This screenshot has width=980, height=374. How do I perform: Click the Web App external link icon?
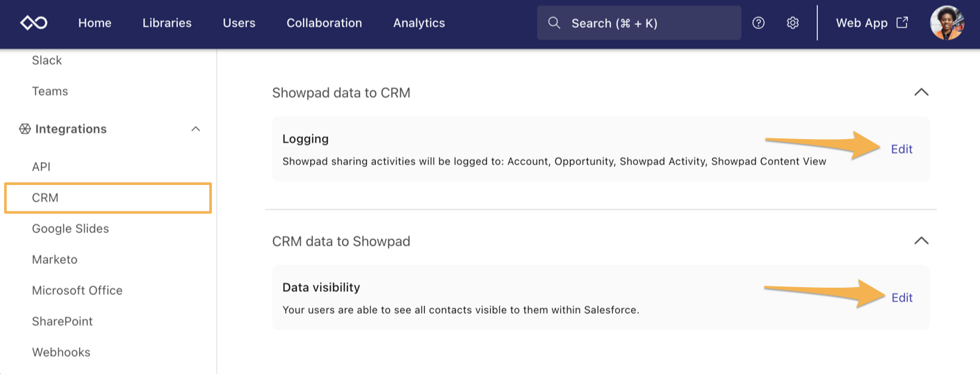[902, 22]
